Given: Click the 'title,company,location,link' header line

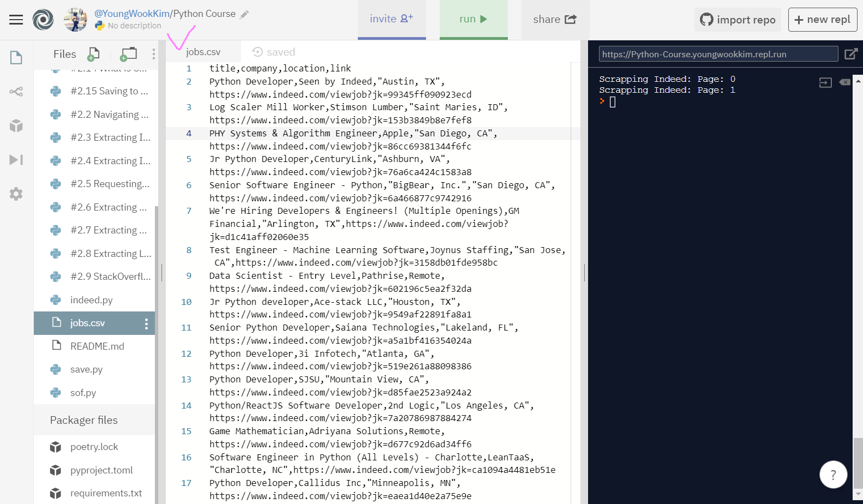Looking at the screenshot, I should click(x=280, y=68).
